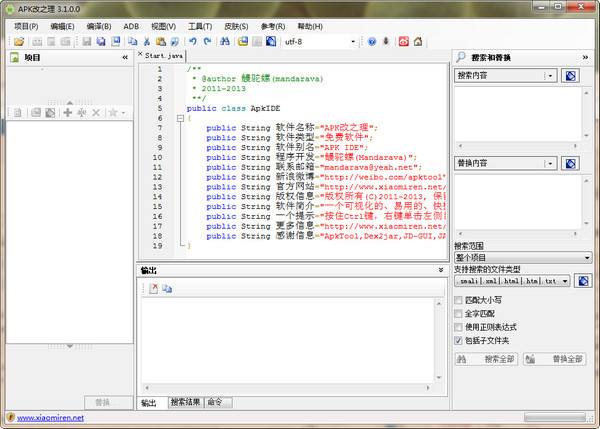This screenshot has width=600, height=429.
Task: Uncheck the 包括子文件夹 checkbox
Action: (459, 340)
